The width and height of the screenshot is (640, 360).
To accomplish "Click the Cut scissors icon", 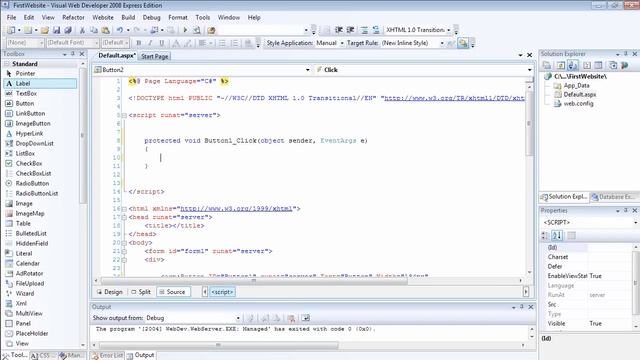I will coord(82,30).
